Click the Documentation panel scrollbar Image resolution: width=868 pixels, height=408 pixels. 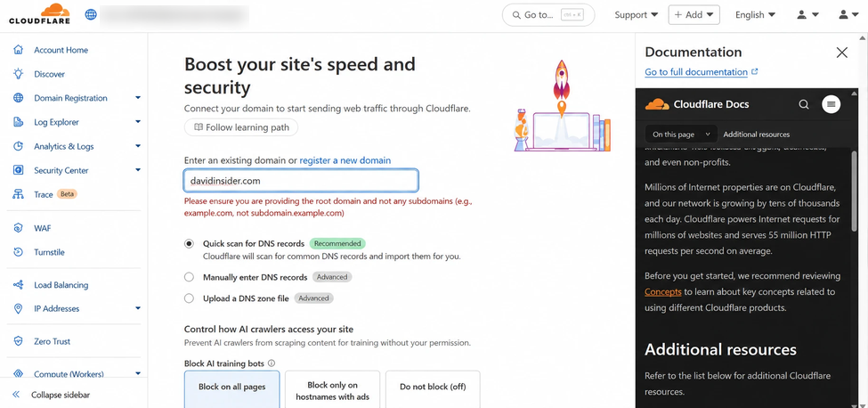pos(854,189)
